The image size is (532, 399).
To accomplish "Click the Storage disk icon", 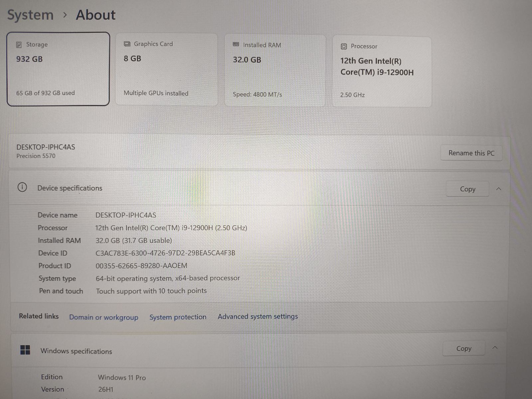I will coord(19,45).
